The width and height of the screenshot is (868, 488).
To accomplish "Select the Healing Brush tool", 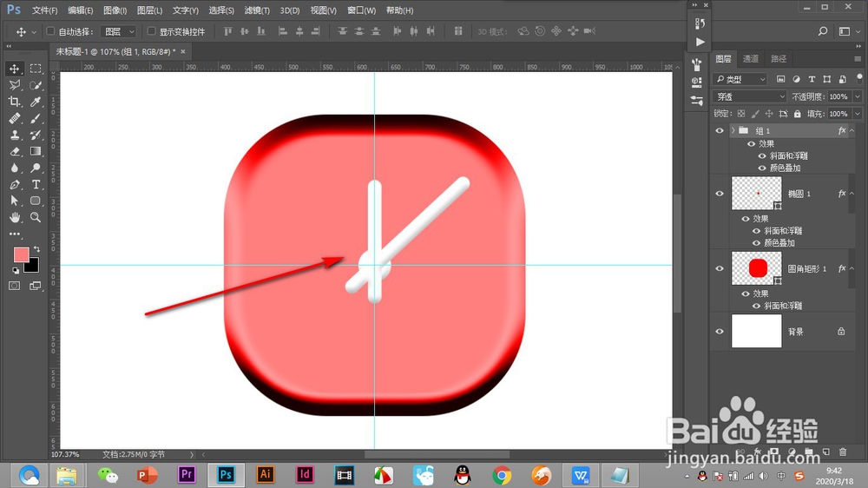I will click(15, 119).
